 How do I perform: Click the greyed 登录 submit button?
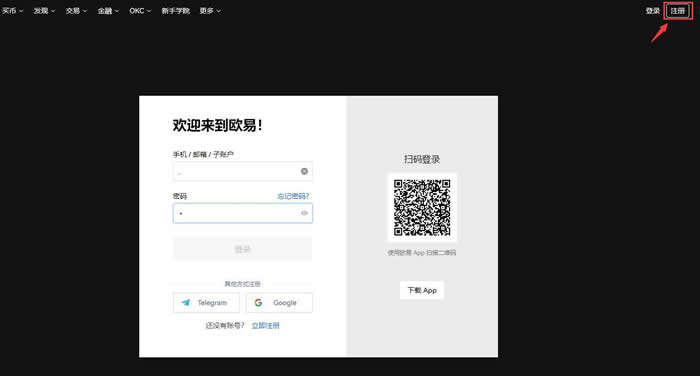242,249
